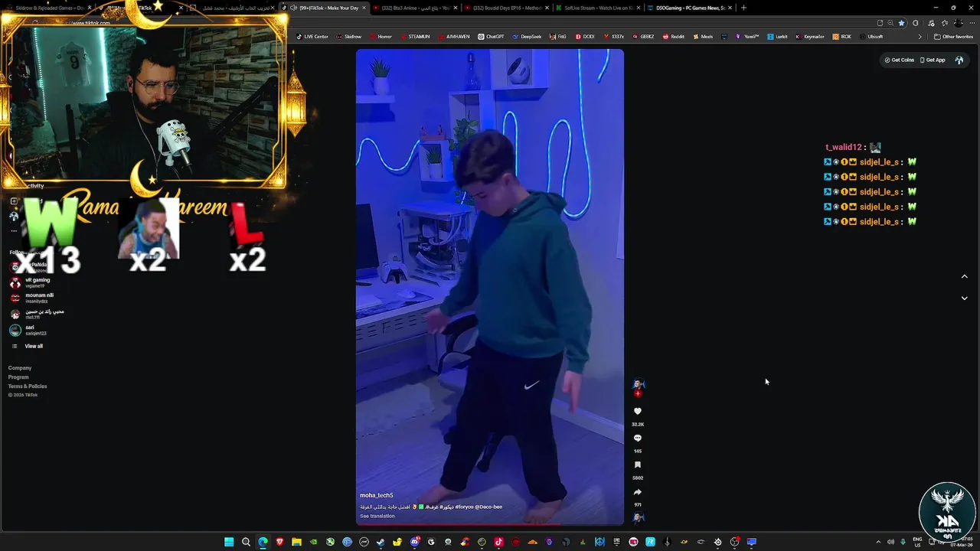Open TikTok app icon in taskbar
This screenshot has width=980, height=551.
[x=498, y=542]
